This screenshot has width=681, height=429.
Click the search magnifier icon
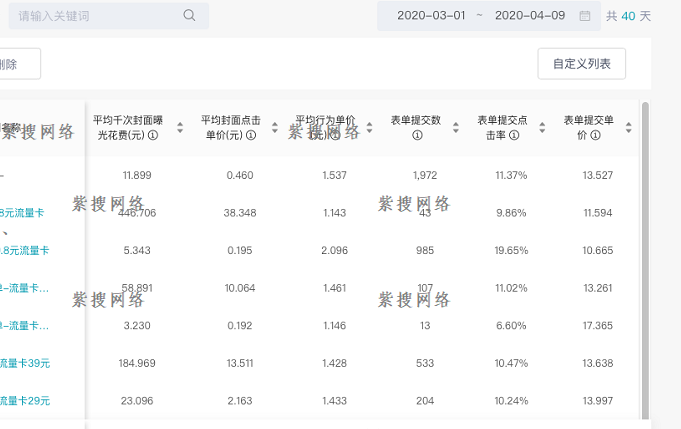(190, 16)
